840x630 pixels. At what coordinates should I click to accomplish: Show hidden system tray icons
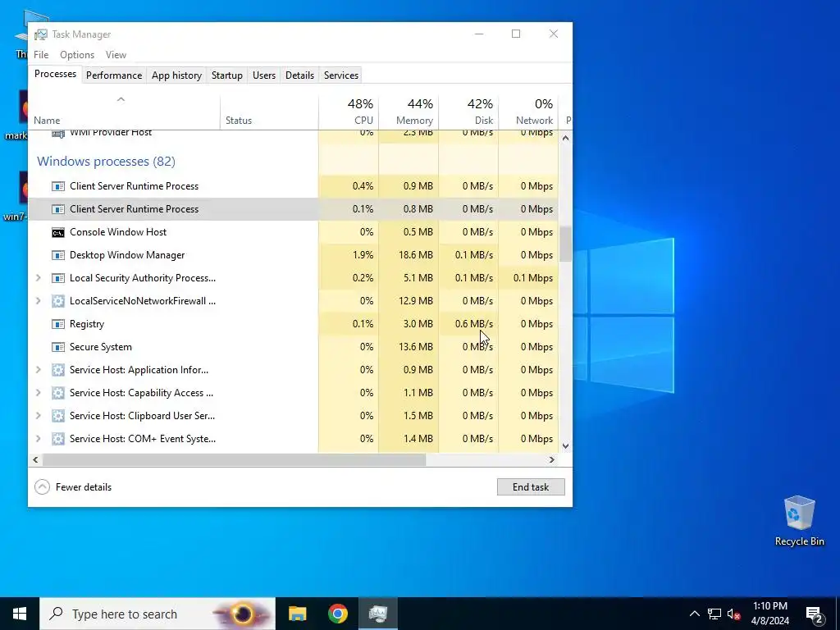694,614
